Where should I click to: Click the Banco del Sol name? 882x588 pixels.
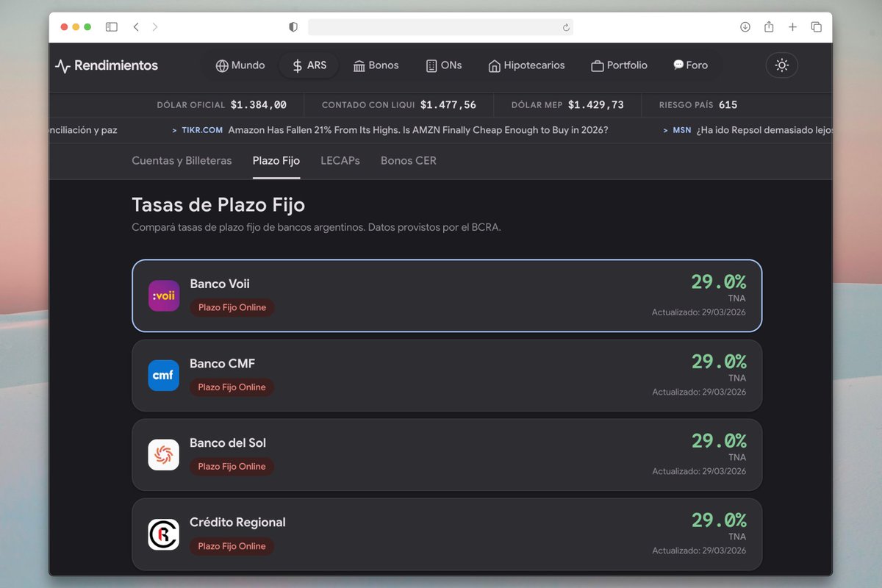point(228,442)
